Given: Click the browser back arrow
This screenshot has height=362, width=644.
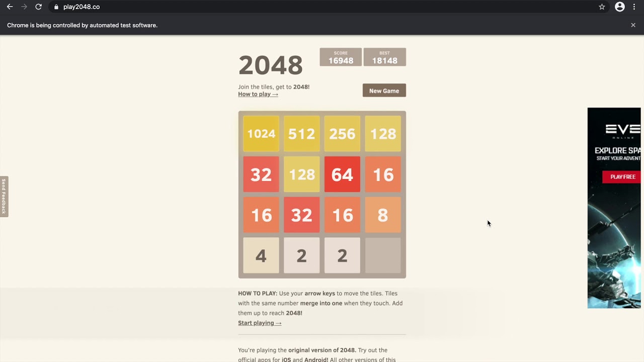Looking at the screenshot, I should [x=10, y=7].
